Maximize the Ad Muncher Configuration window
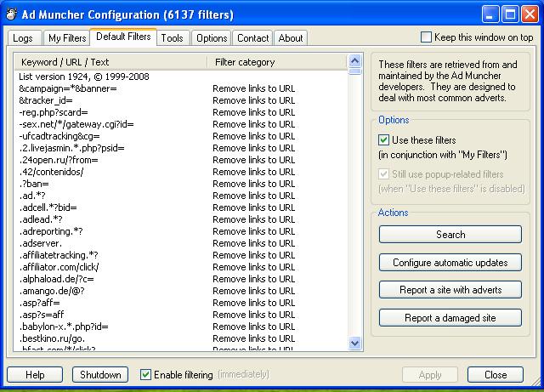Screen dimensions: 544x392 click(510, 14)
